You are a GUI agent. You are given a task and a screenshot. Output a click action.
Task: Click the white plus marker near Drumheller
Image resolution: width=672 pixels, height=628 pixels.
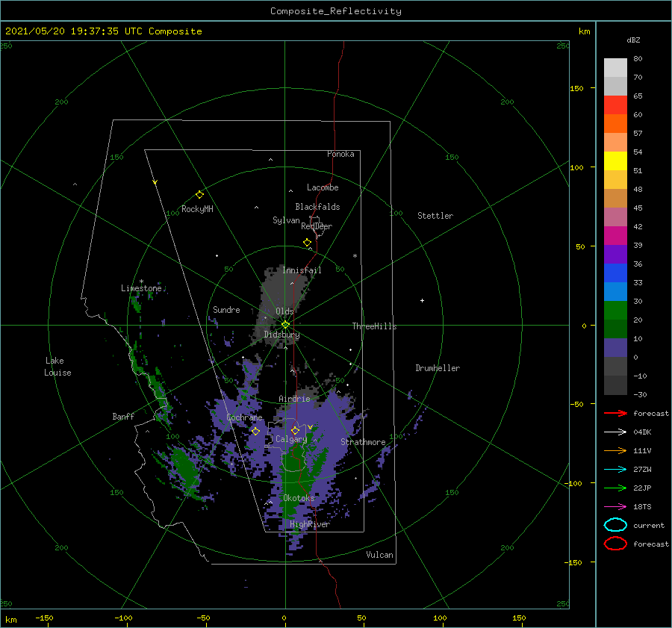click(422, 300)
